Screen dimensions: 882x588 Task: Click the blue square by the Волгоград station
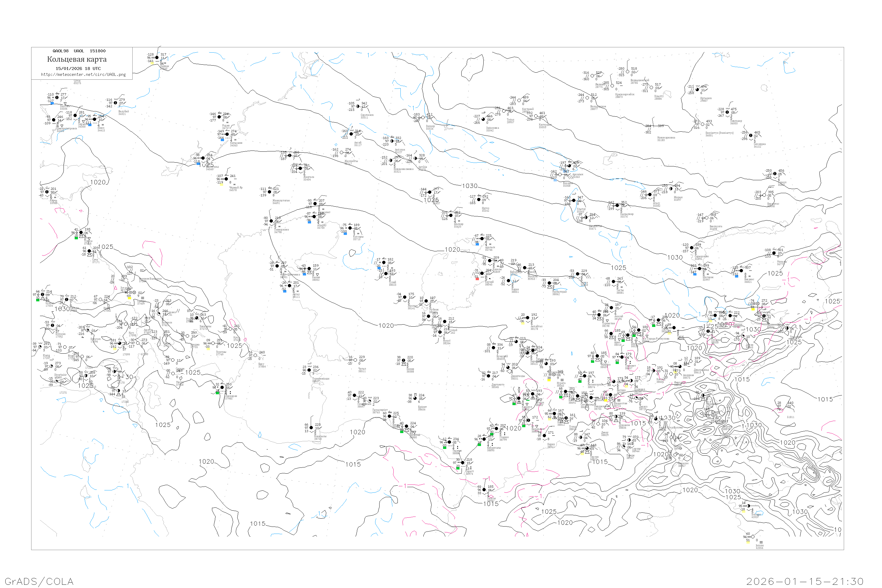198,164
